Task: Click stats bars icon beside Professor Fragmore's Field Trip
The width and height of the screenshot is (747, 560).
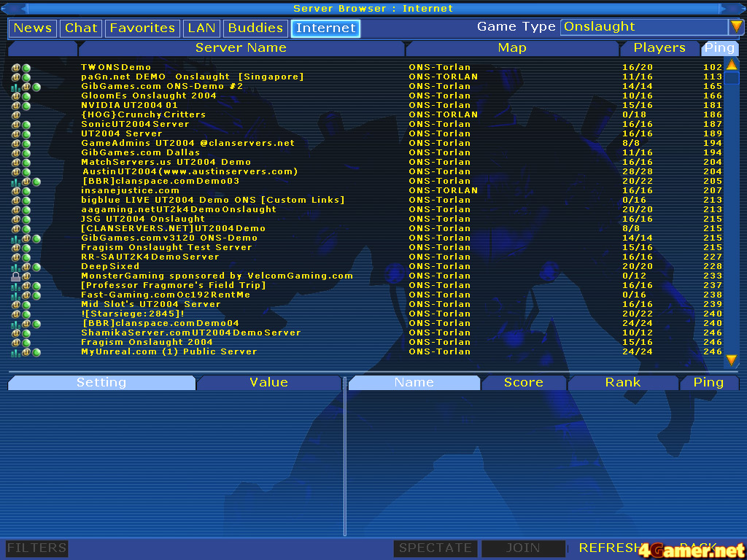Action: 16,286
